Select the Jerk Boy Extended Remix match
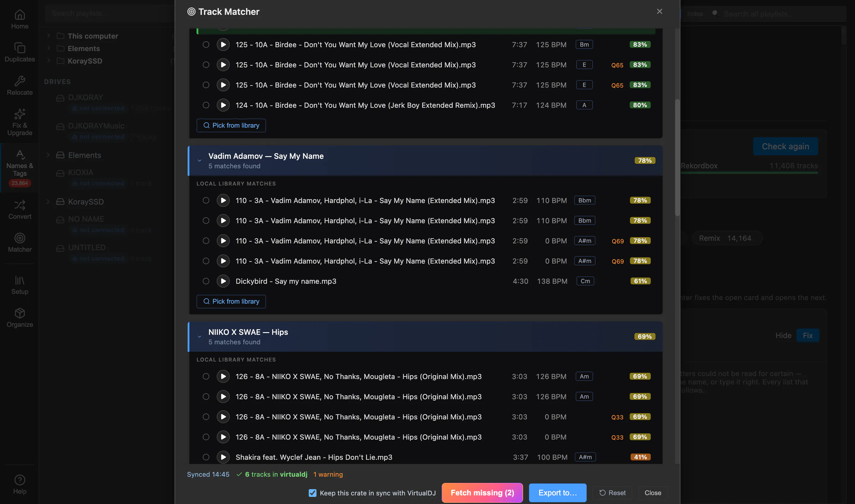 [206, 105]
